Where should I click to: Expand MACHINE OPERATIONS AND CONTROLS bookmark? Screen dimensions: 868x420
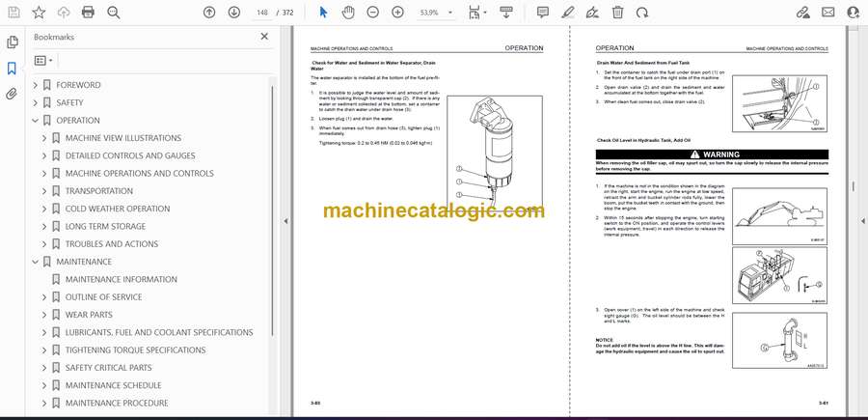(x=44, y=174)
